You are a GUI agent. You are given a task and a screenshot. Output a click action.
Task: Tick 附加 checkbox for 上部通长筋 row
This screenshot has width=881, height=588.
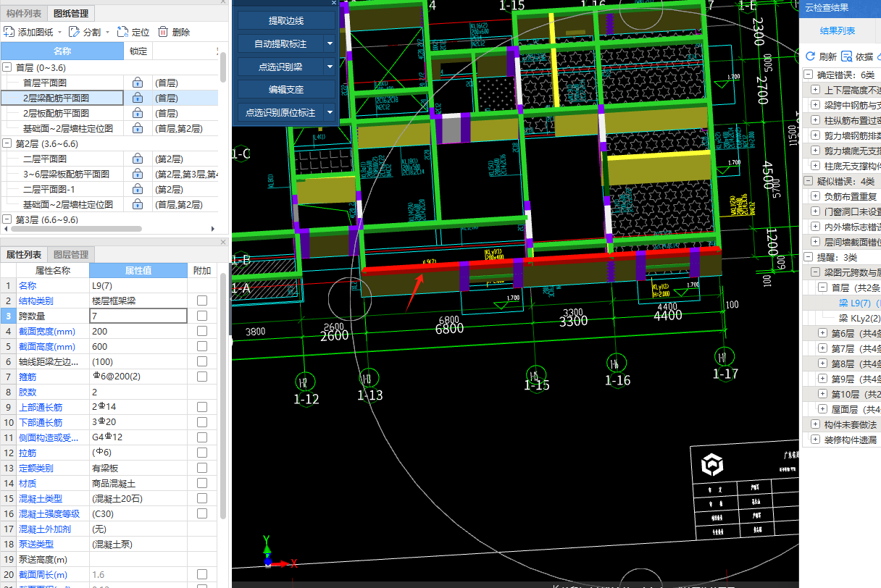[202, 407]
